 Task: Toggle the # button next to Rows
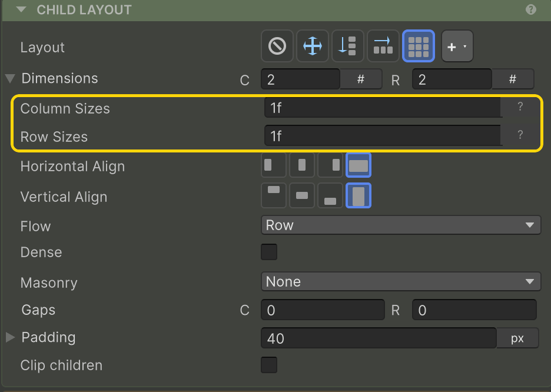pyautogui.click(x=513, y=79)
